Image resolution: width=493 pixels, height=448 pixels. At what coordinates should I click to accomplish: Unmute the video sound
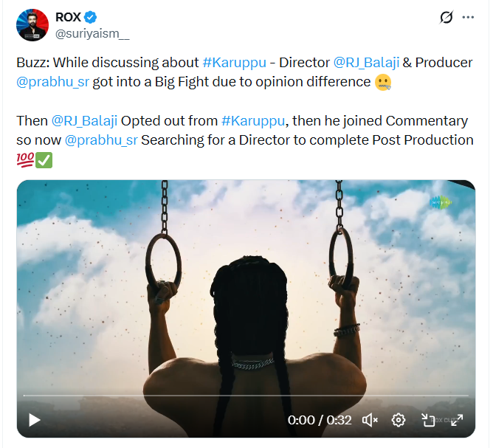point(370,420)
